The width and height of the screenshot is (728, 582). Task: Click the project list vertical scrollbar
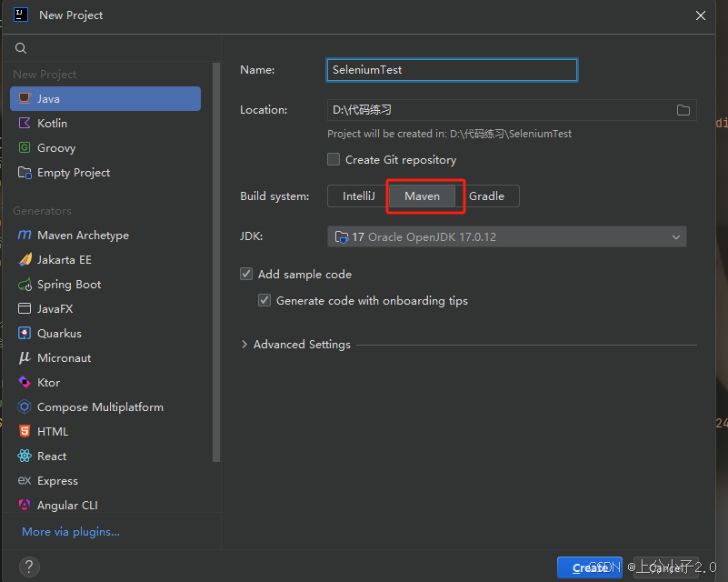point(216,263)
